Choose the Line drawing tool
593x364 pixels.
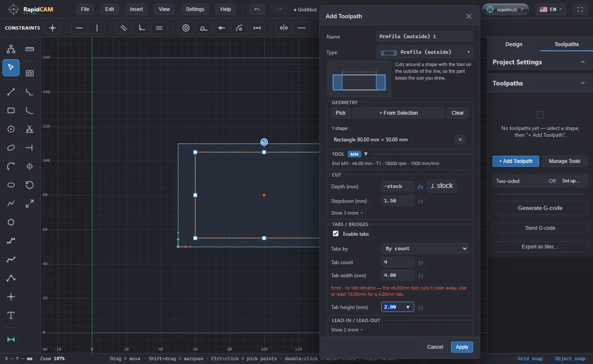click(11, 92)
